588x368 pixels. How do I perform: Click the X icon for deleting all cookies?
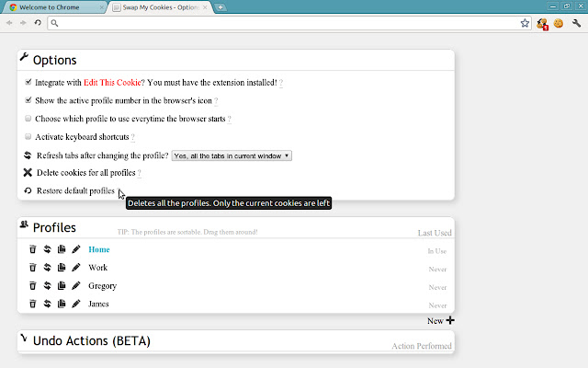(x=28, y=172)
